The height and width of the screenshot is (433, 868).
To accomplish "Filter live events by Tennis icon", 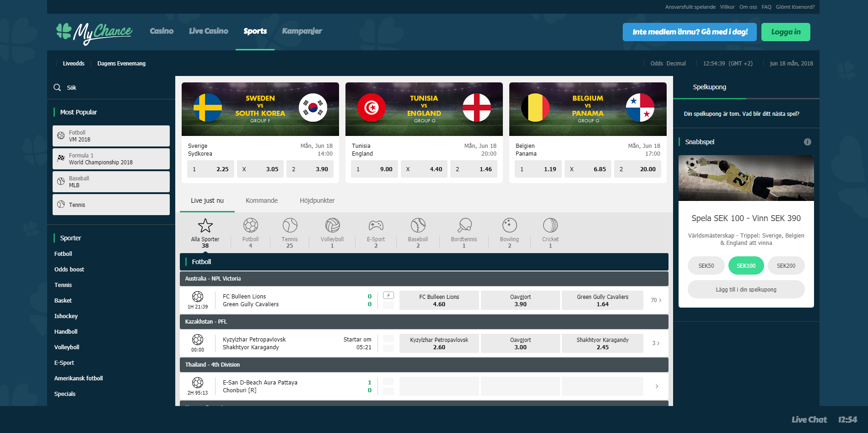I will point(290,225).
